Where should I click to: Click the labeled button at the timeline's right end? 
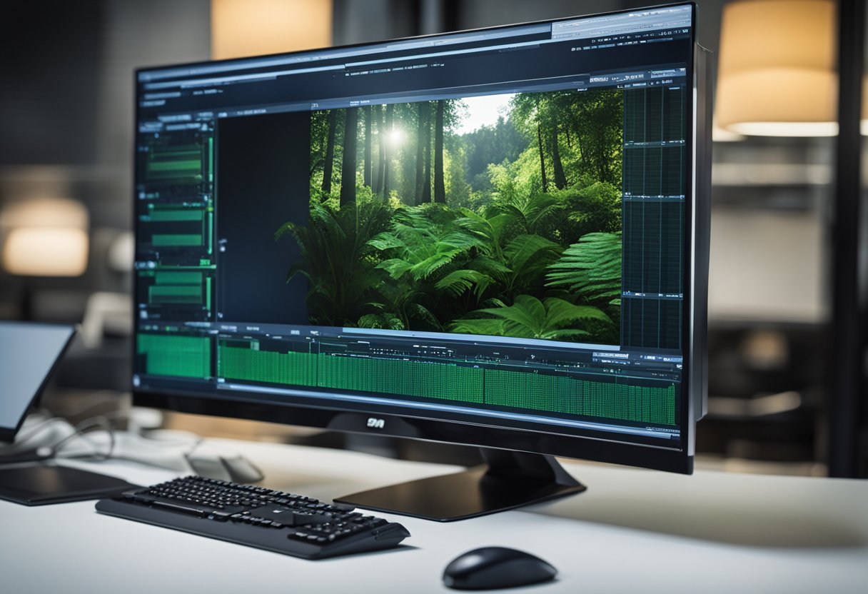[x=660, y=429]
